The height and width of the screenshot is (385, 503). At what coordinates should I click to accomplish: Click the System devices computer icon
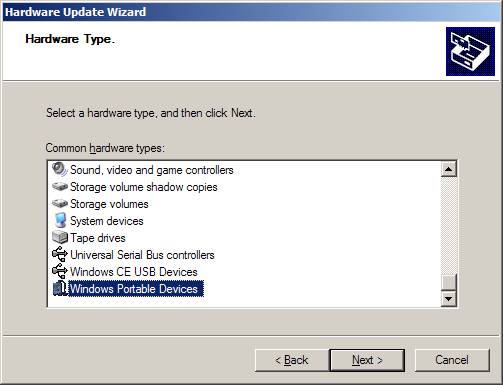tap(60, 220)
